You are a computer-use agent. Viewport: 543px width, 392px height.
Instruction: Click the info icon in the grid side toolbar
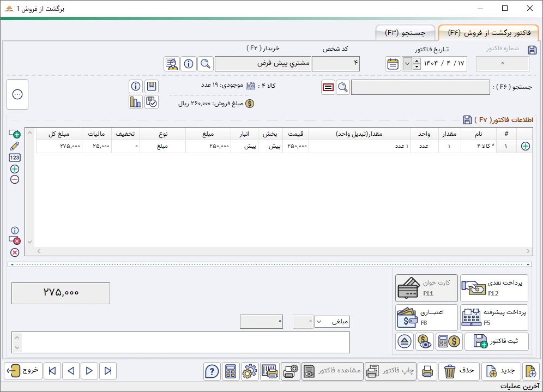point(15,230)
